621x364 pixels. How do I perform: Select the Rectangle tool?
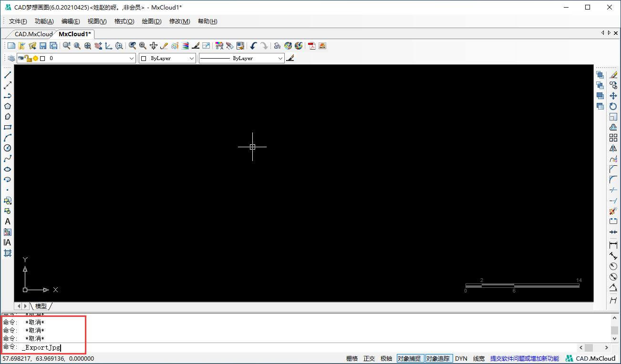(x=8, y=127)
